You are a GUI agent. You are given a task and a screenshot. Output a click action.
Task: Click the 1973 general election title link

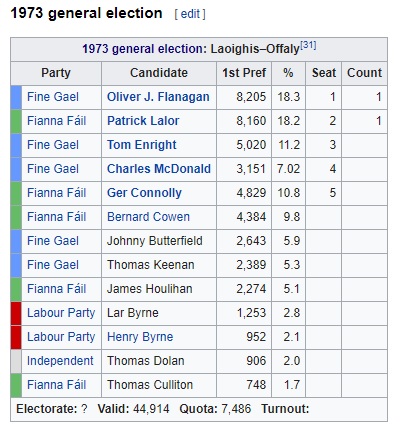click(143, 49)
